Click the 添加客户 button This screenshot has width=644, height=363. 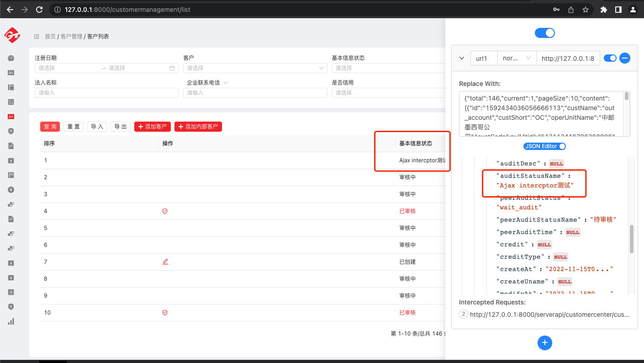153,127
